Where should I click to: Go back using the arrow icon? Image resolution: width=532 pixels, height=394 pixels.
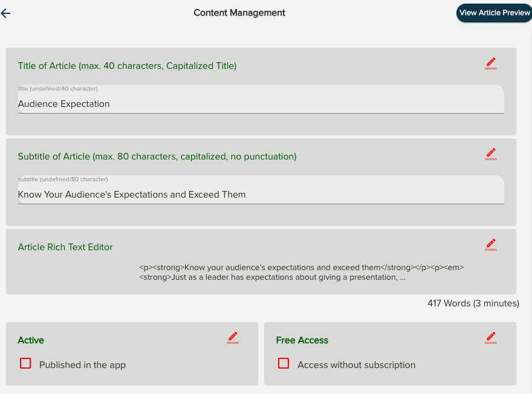click(6, 13)
